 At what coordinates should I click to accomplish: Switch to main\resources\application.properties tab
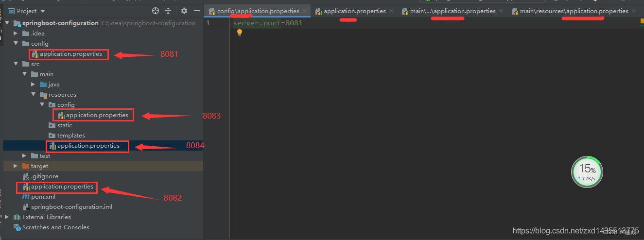tap(574, 11)
